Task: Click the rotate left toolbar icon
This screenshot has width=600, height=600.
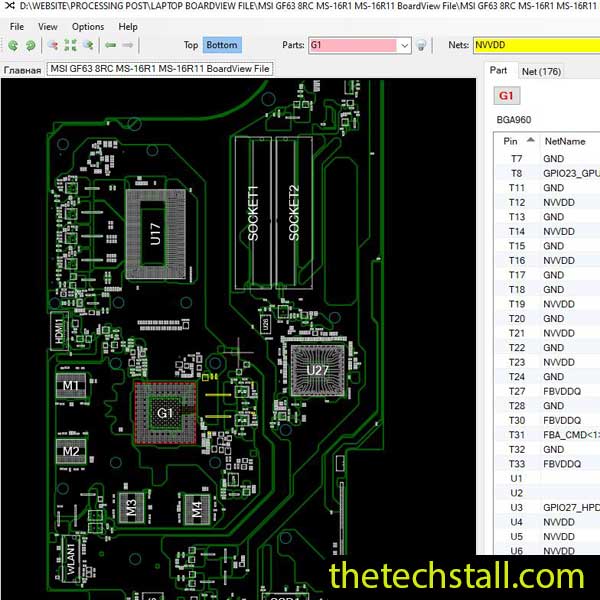Action: (x=12, y=45)
